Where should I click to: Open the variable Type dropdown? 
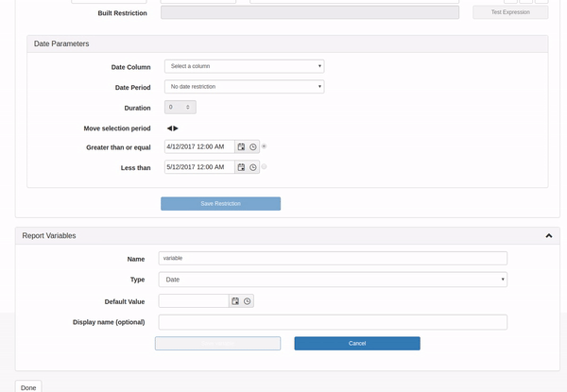click(333, 280)
